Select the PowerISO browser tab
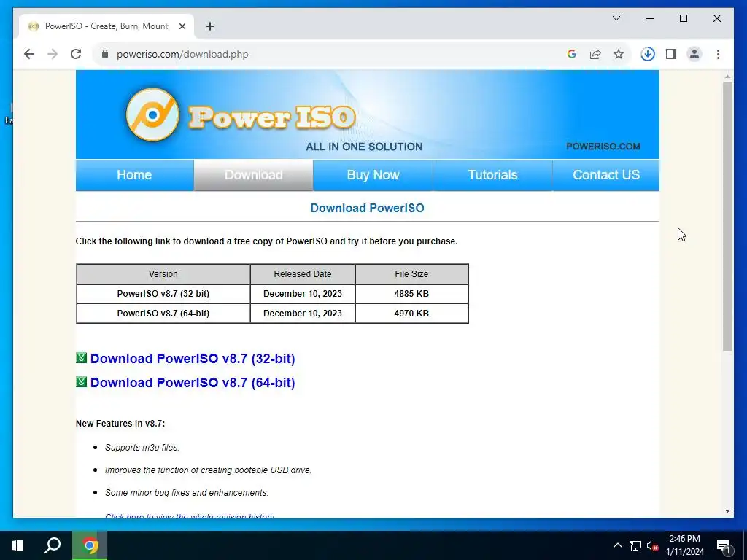Screen dimensions: 747x560 click(x=107, y=26)
